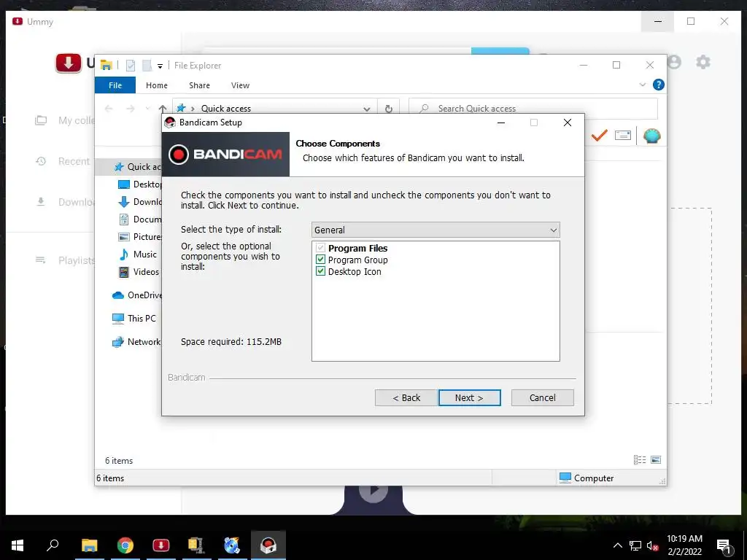Go back with the Back button
Viewport: 747px width, 560px height.
(406, 397)
